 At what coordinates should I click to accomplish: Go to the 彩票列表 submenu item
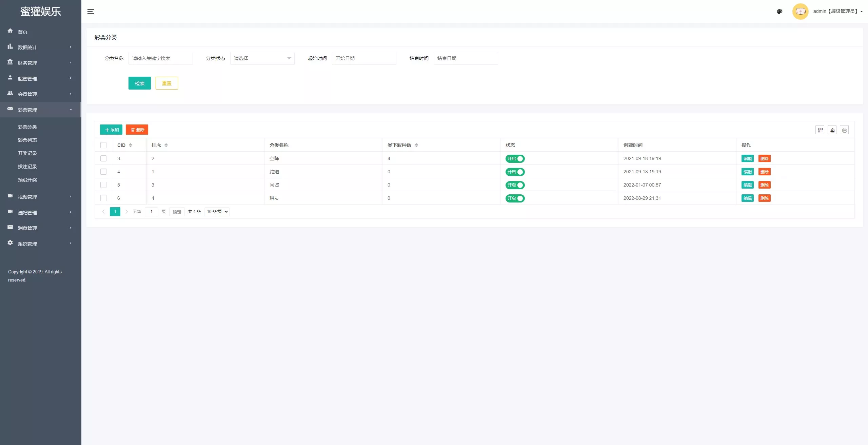coord(27,140)
